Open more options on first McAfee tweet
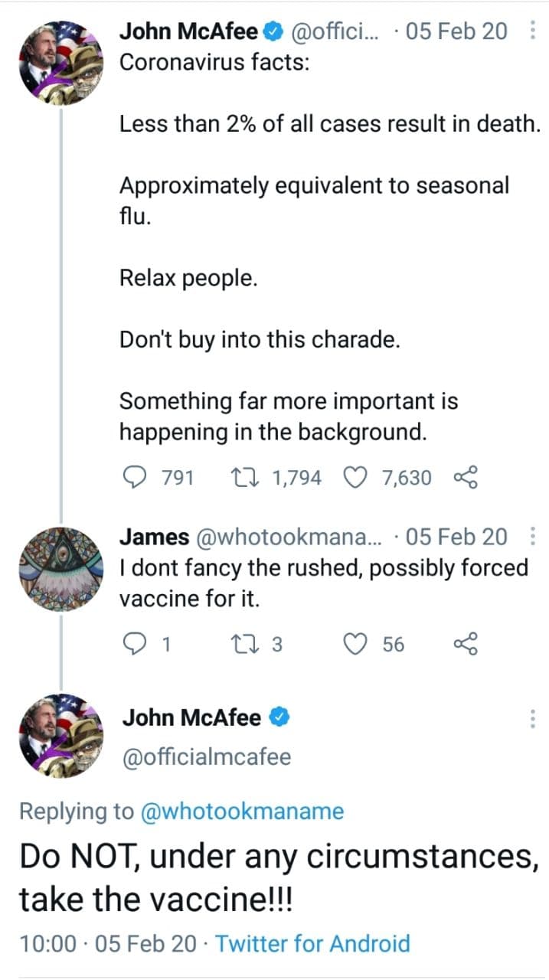The width and height of the screenshot is (549, 980). 533,31
